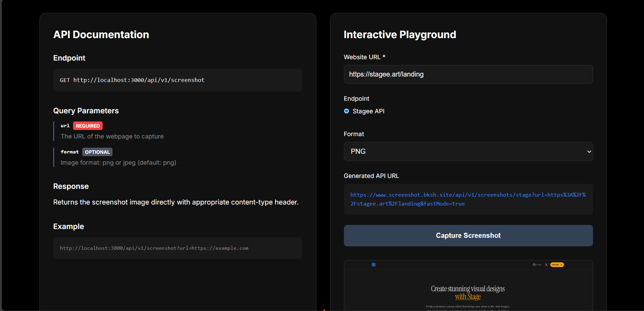Focus the Website URL input field
This screenshot has height=311, width=644.
click(468, 75)
